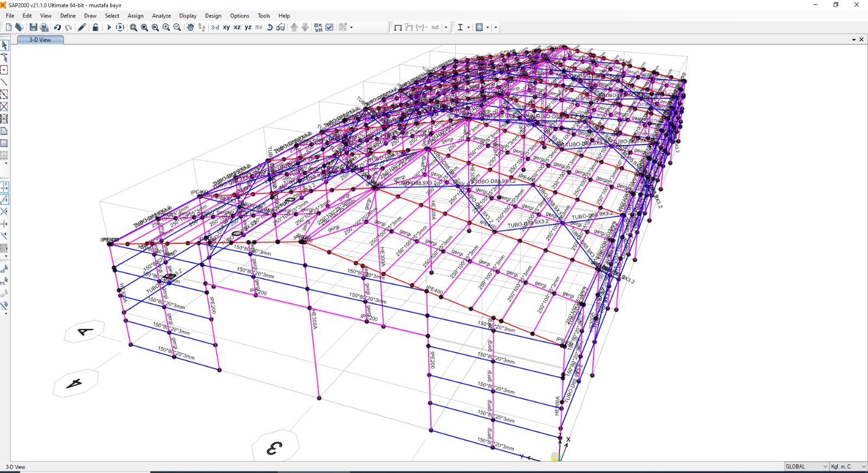Click the Draw Special Joint tool
Image resolution: width=868 pixels, height=473 pixels.
click(x=4, y=70)
